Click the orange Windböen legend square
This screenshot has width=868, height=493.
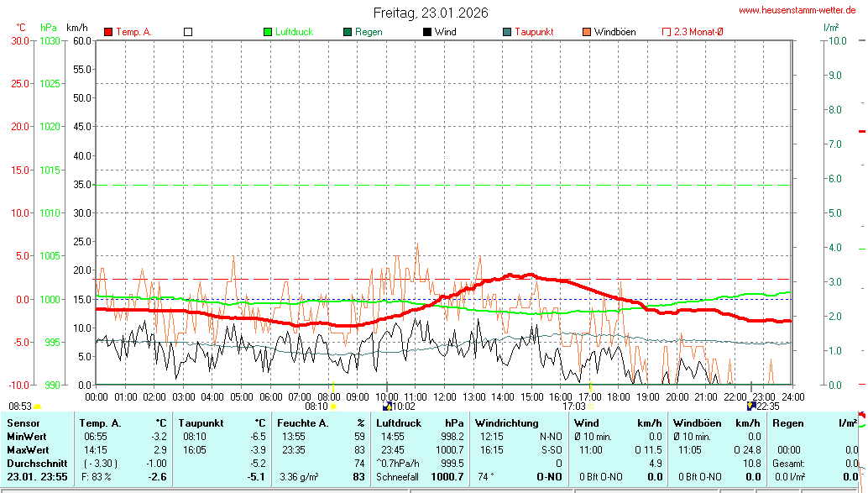coord(587,32)
